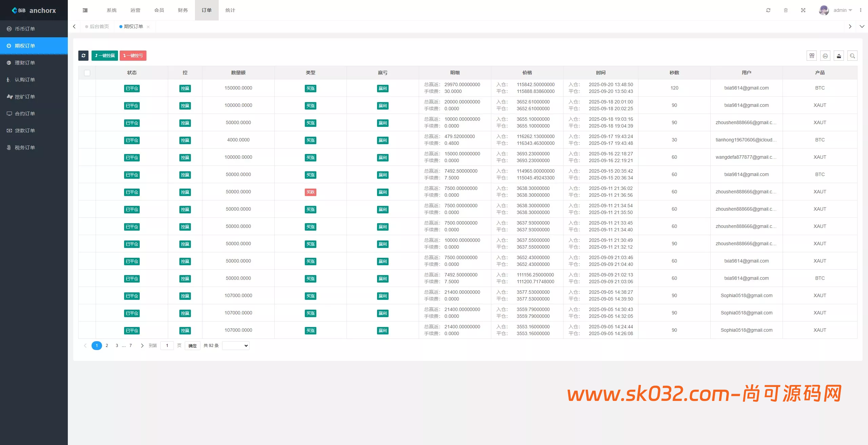Expand the tab options down chevron
The width and height of the screenshot is (868, 445).
(862, 26)
